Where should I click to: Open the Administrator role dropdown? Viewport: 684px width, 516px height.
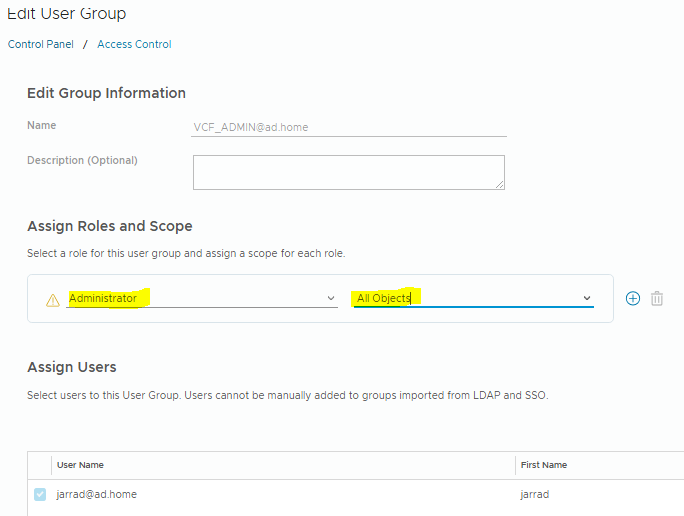click(x=200, y=299)
